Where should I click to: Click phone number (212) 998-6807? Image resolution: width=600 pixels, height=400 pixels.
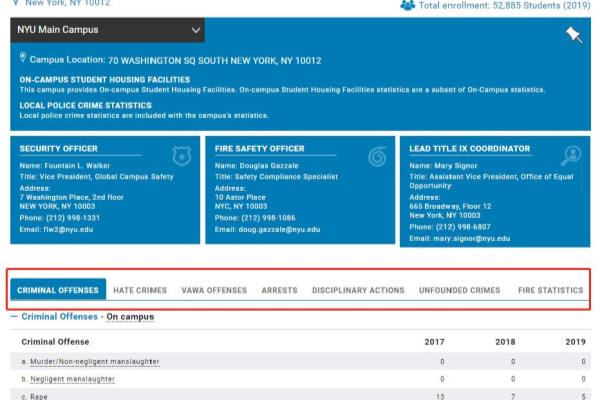pos(463,227)
